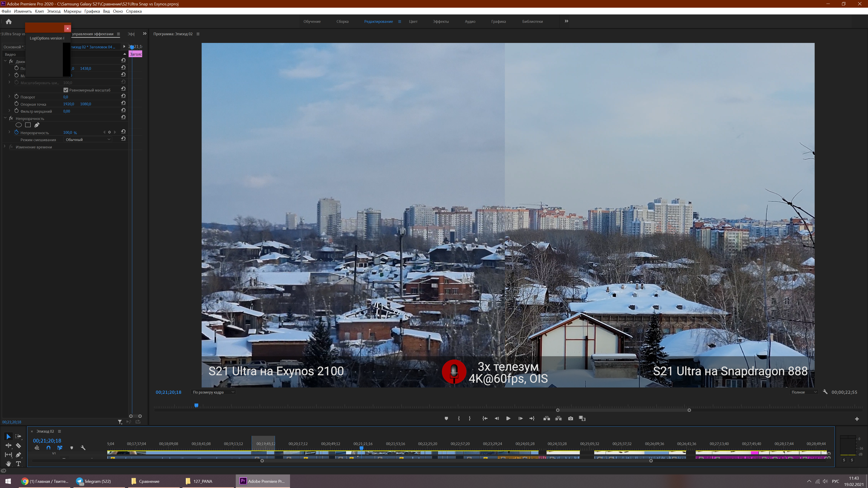Click the Extract button

558,418
